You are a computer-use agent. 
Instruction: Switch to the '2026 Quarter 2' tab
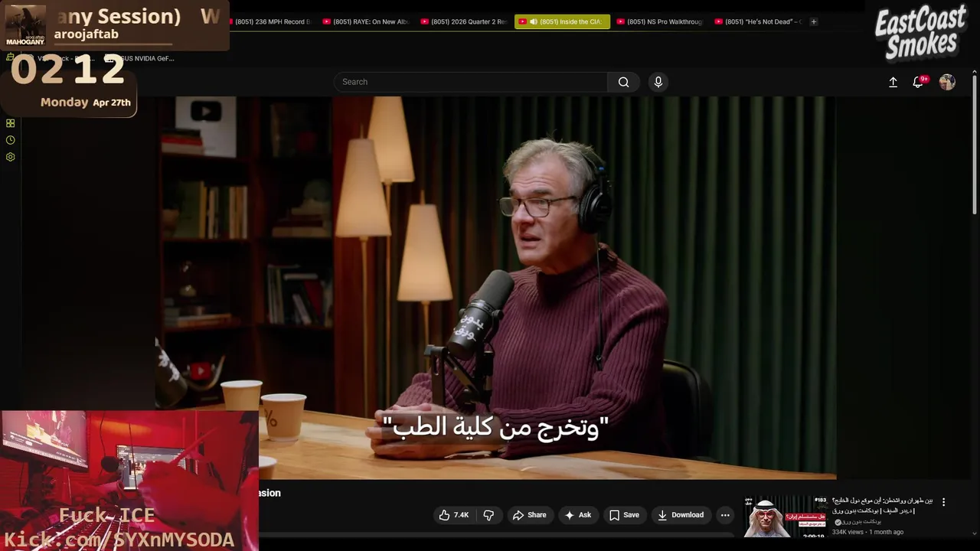464,21
